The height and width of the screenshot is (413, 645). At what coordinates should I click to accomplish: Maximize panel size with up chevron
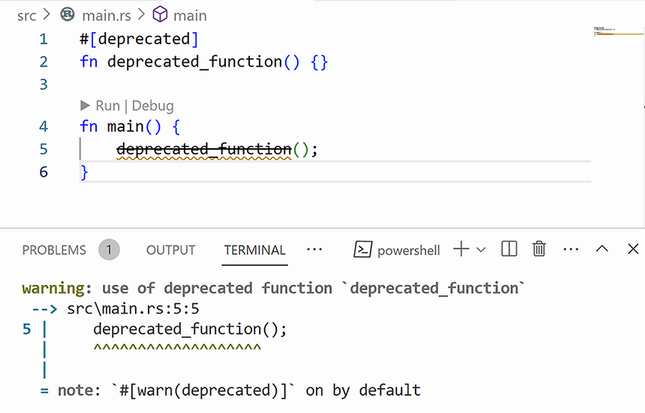coord(602,249)
